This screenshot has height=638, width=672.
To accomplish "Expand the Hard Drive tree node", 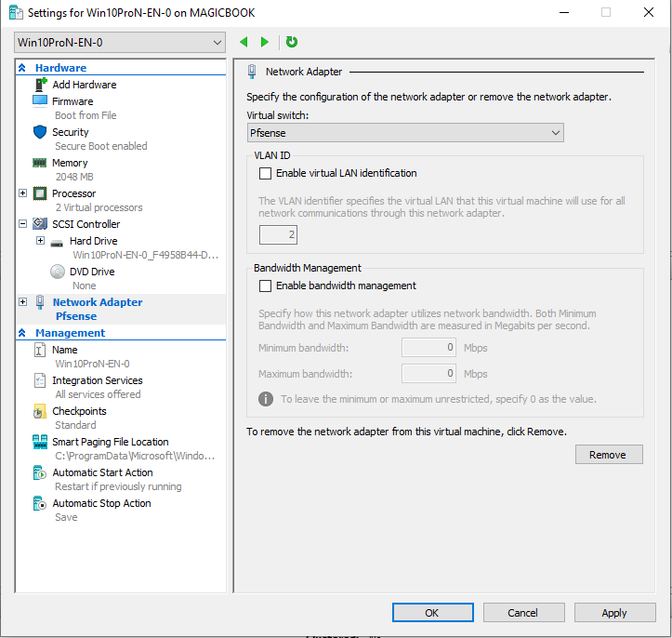I will pos(40,241).
